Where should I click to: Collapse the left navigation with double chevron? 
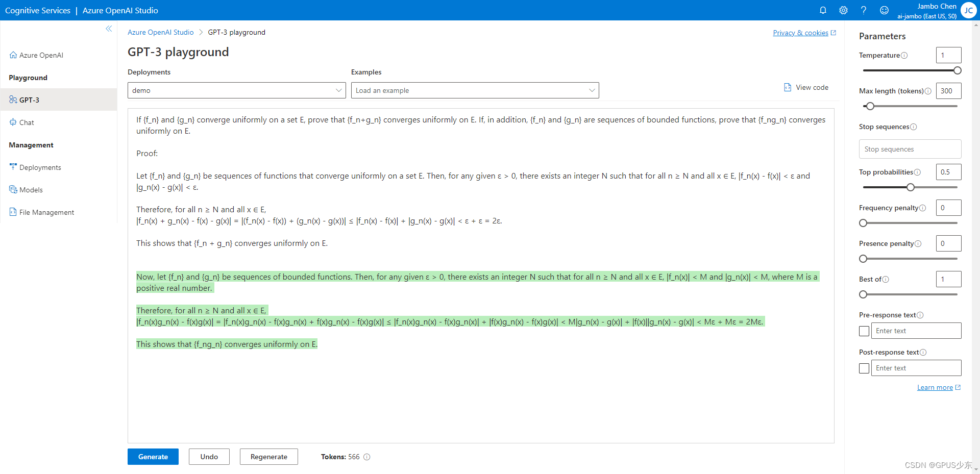(x=109, y=29)
